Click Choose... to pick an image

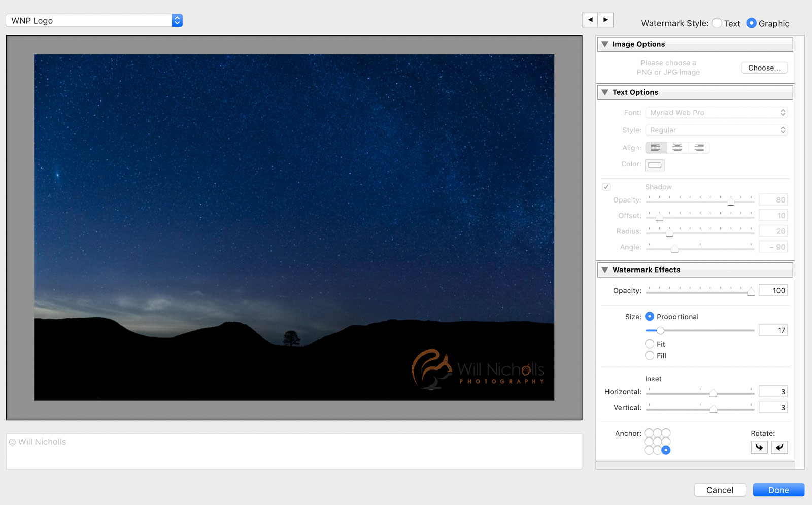click(764, 68)
